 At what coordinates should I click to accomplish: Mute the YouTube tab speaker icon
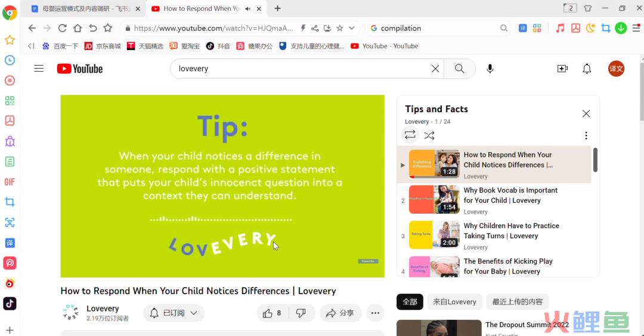pos(247,8)
